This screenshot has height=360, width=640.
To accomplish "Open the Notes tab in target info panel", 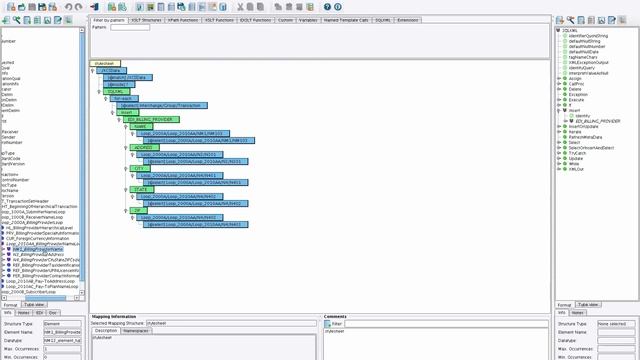I will point(578,313).
